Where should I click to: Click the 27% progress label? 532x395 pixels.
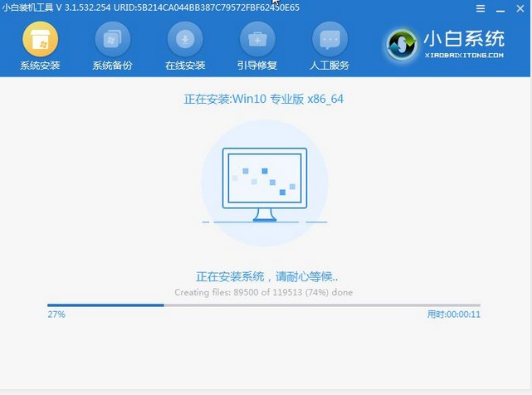tap(56, 315)
